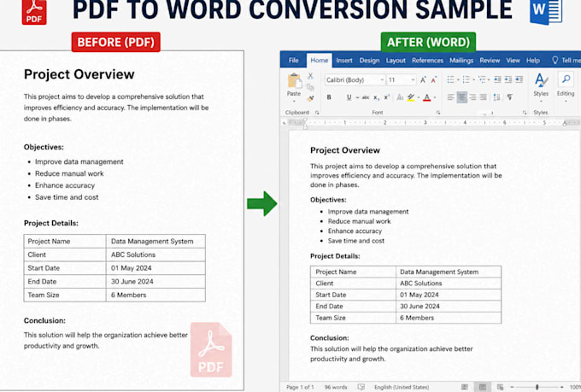Toggle Superscript formatting
The height and width of the screenshot is (392, 581).
coord(386,97)
